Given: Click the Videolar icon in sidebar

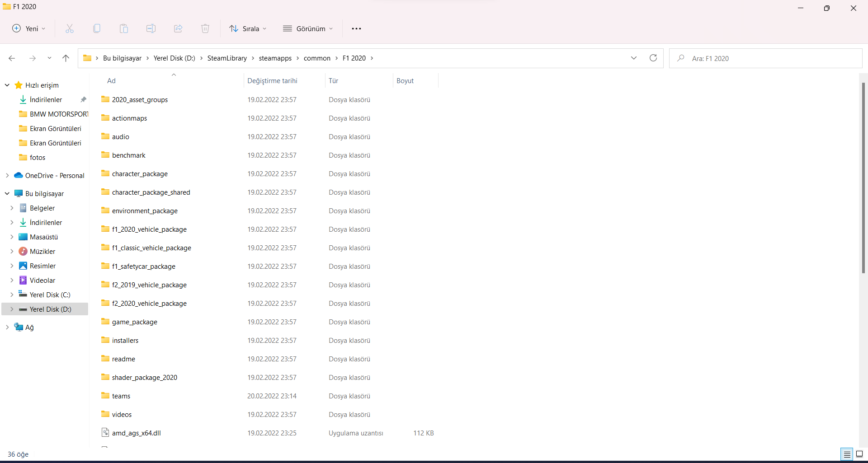Looking at the screenshot, I should point(23,280).
